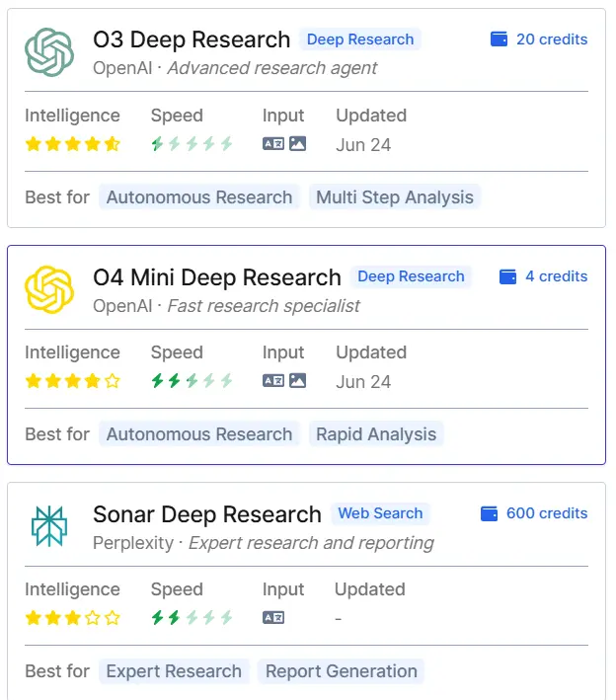Click the Input label on Sonar Deep Research

[283, 589]
